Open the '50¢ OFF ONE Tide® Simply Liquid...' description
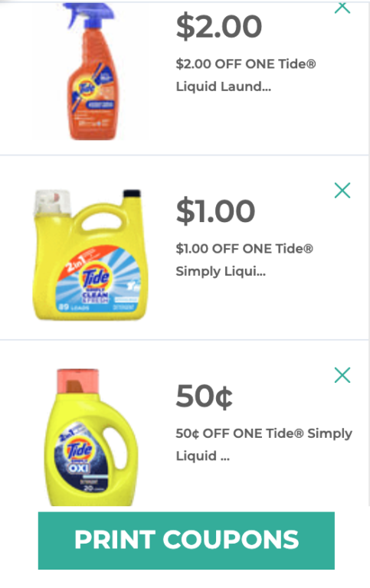This screenshot has width=370, height=588. [264, 444]
